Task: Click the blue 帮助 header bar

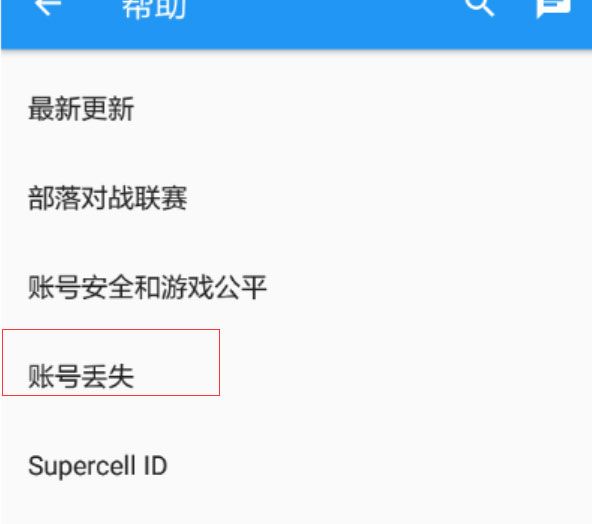Action: point(296,24)
